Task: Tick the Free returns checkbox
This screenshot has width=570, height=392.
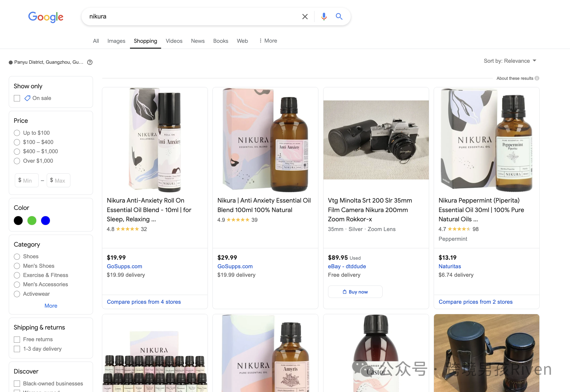Action: click(x=17, y=339)
